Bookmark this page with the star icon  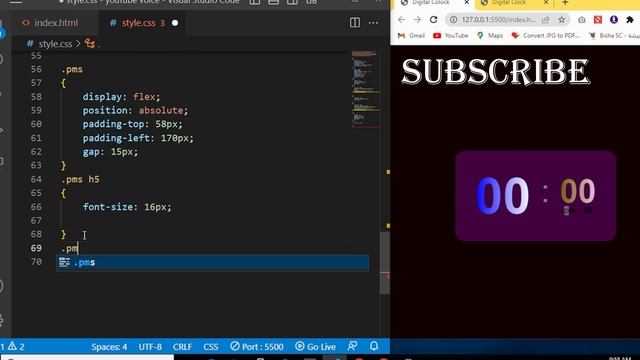pos(562,20)
